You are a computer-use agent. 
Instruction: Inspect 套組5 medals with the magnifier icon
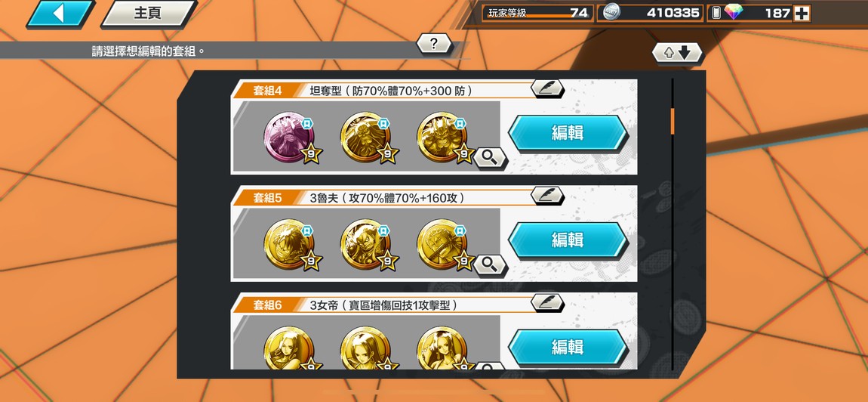[491, 265]
